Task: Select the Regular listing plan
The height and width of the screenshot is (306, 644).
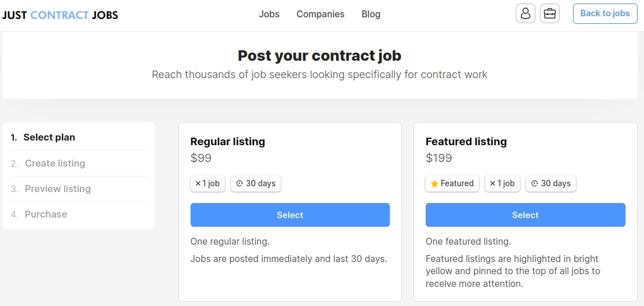Action: [290, 215]
